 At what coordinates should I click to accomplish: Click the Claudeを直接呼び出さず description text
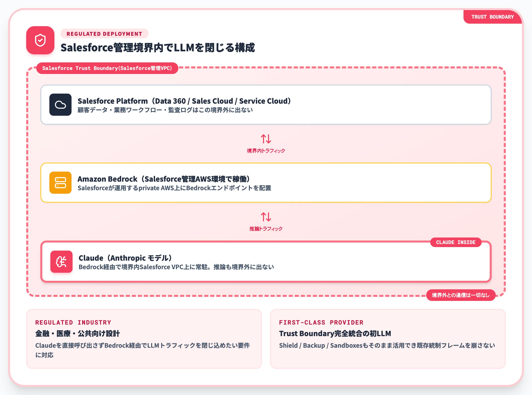click(x=143, y=350)
